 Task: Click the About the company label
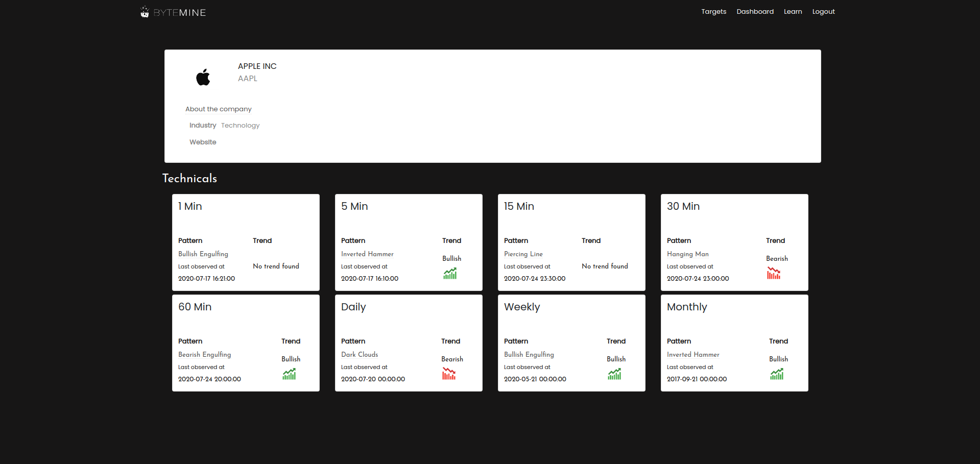coord(219,109)
